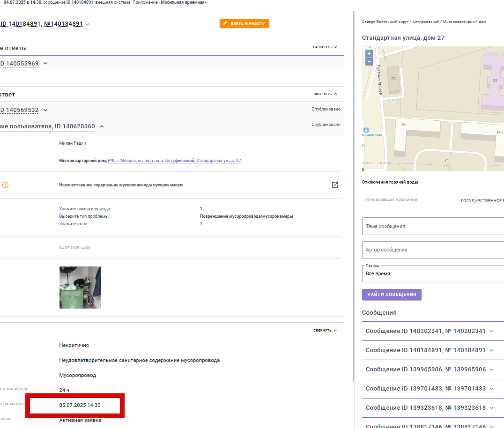Screen dimensions: 504x428
Task: Zoom out on the map
Action: click(369, 62)
